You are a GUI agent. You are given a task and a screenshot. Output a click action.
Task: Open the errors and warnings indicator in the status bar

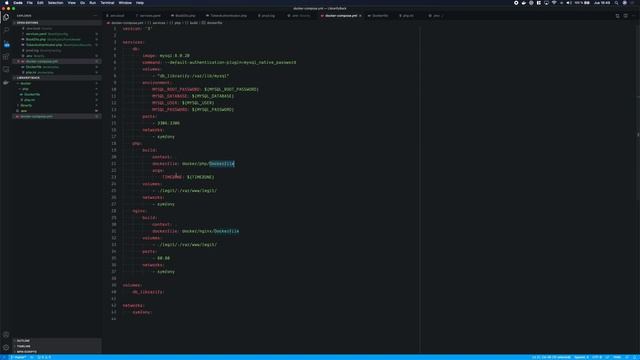tap(44, 357)
